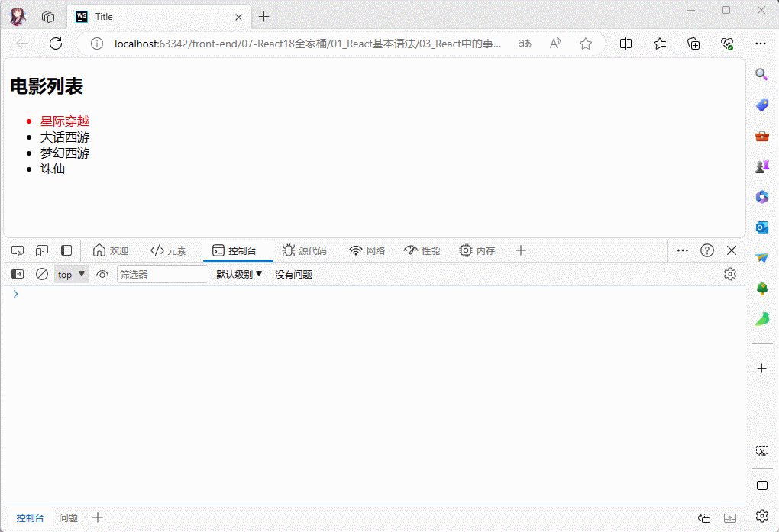This screenshot has width=779, height=532.
Task: Open the 默认级别 log level dropdown
Action: tap(239, 274)
